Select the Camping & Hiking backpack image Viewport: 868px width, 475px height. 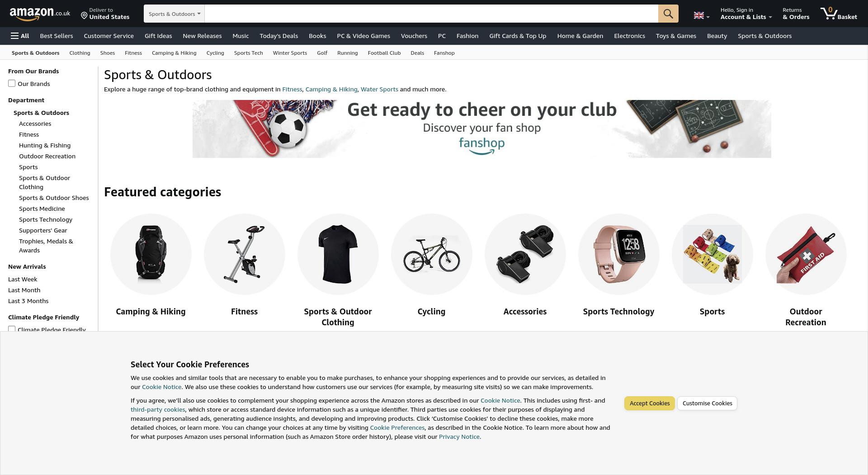point(151,254)
